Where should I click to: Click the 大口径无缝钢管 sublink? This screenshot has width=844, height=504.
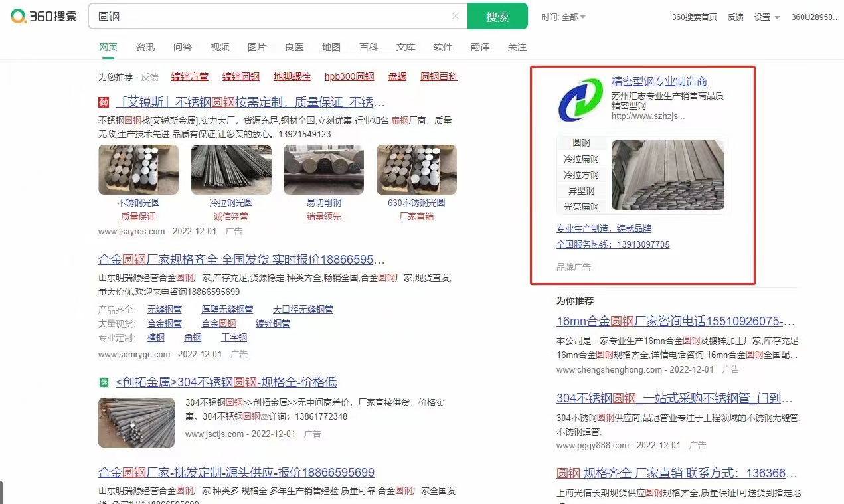pyautogui.click(x=303, y=309)
